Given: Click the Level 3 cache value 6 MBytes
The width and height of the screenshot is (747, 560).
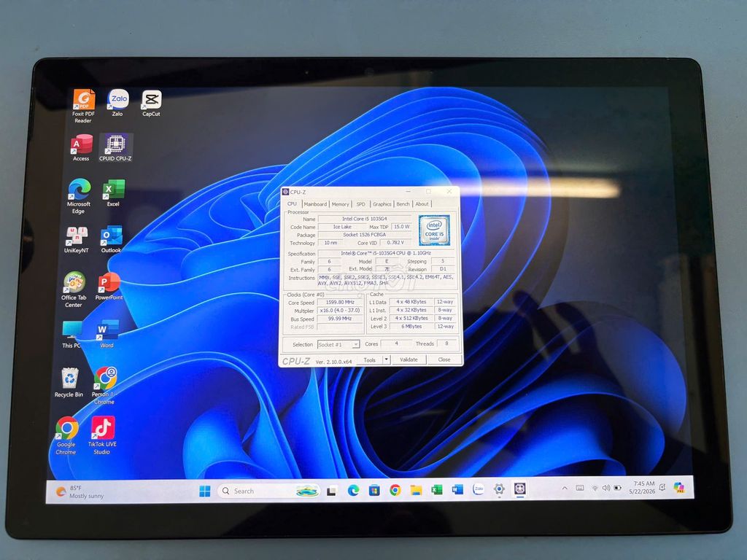Looking at the screenshot, I should (x=411, y=326).
